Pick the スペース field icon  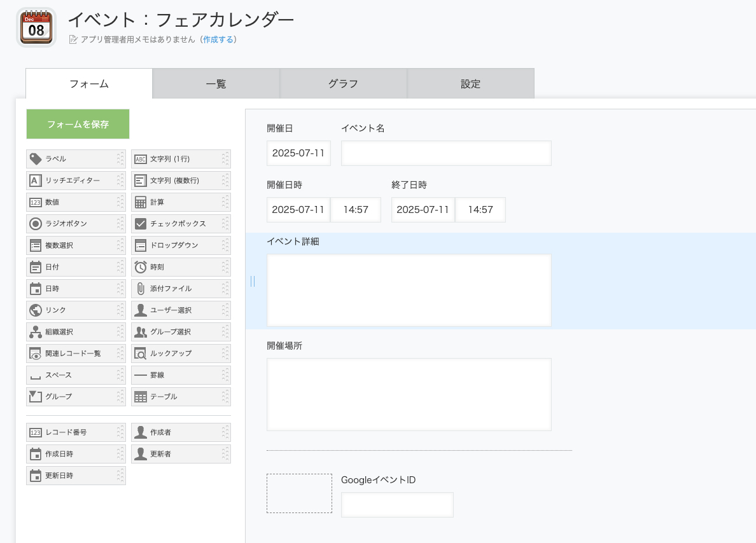click(x=35, y=377)
